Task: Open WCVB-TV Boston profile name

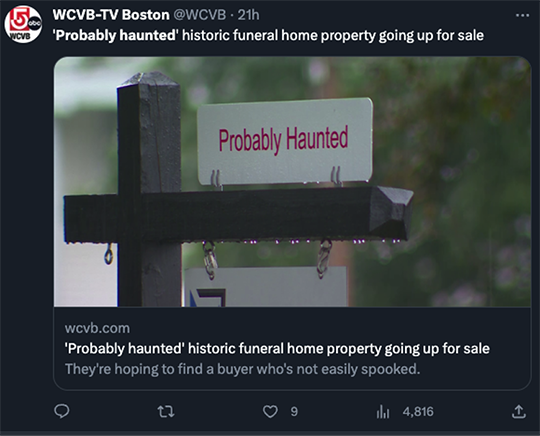Action: click(x=111, y=15)
